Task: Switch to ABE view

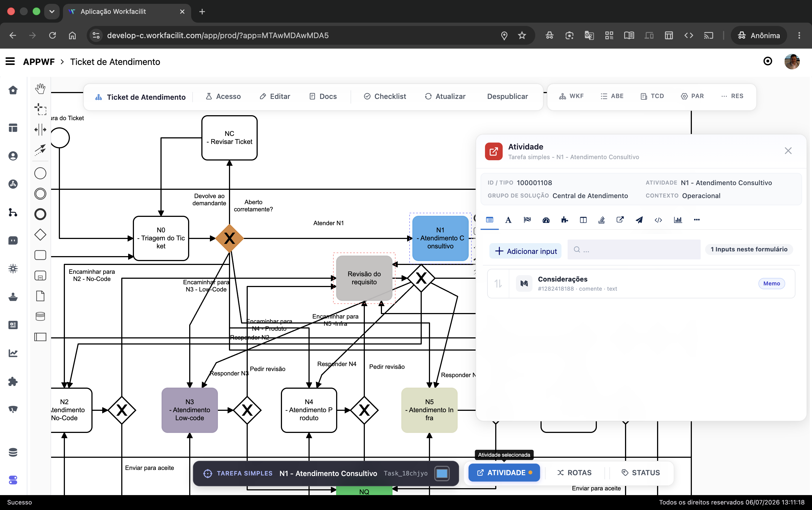Action: click(x=612, y=96)
